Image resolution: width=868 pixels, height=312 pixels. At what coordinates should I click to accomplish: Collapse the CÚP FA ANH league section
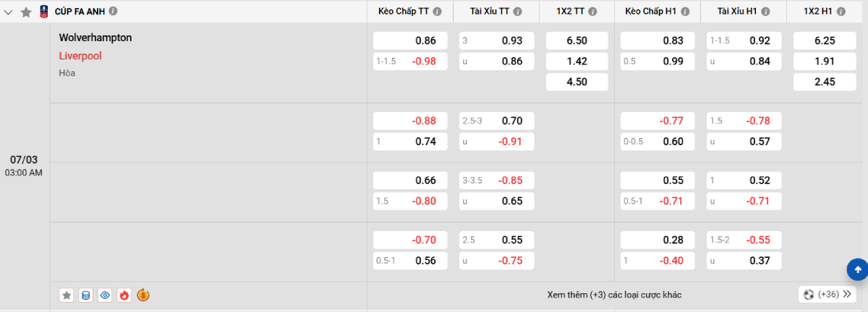[x=9, y=12]
